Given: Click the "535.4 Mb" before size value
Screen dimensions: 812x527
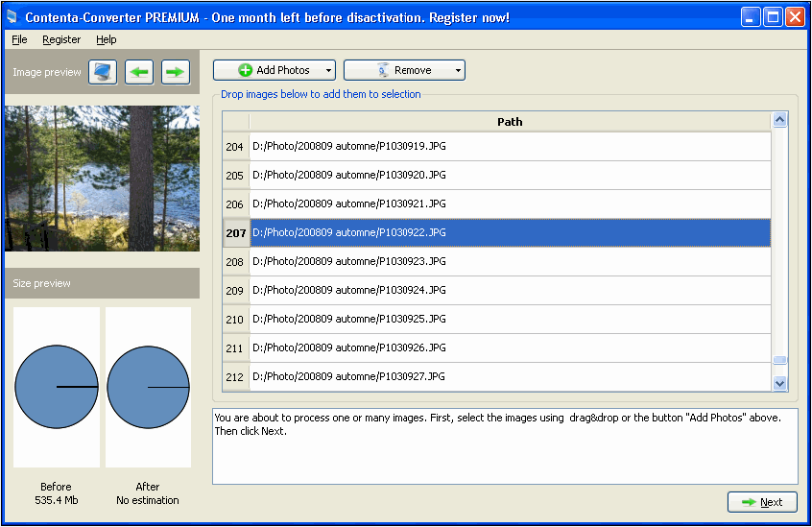Looking at the screenshot, I should pyautogui.click(x=57, y=500).
